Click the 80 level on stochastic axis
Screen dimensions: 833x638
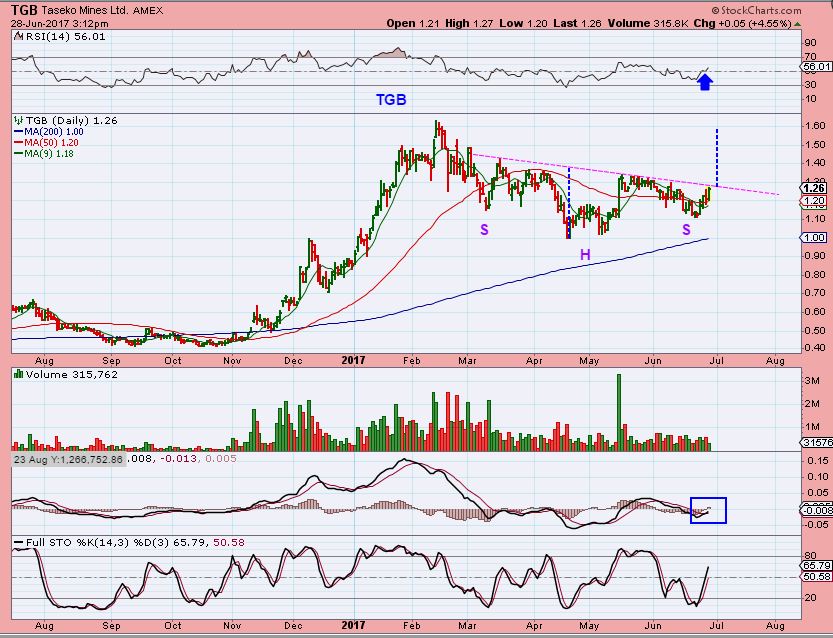click(811, 556)
